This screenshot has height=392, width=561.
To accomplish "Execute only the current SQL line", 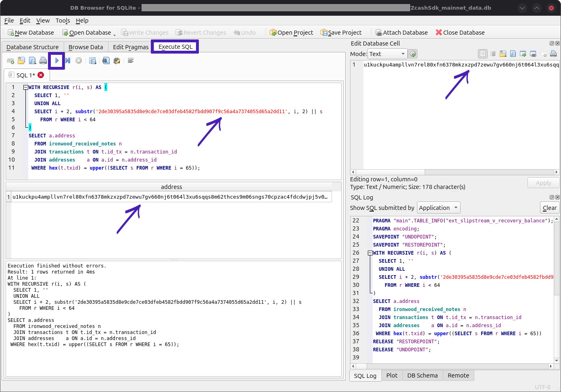I will tap(68, 60).
